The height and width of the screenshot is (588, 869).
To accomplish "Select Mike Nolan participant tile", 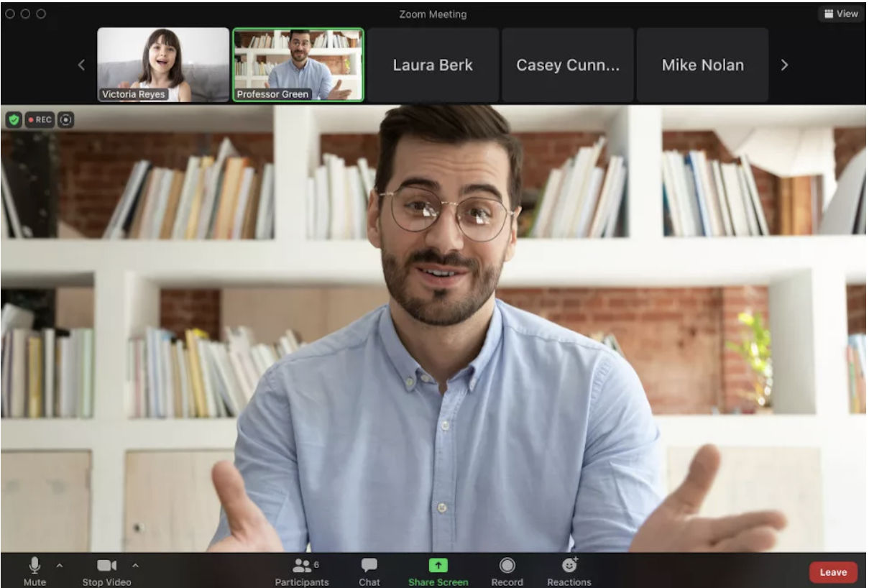I will pos(702,65).
